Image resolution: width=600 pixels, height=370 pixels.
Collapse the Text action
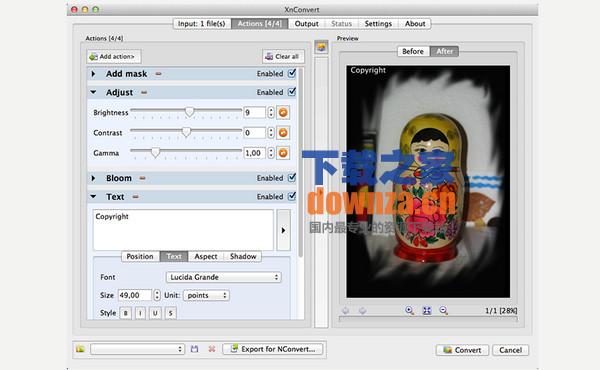pos(93,197)
